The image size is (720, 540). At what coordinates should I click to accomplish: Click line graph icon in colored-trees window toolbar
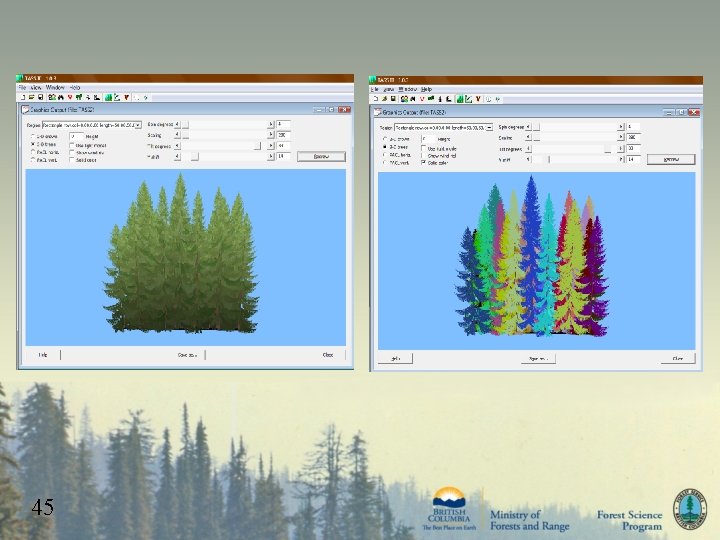coord(468,99)
